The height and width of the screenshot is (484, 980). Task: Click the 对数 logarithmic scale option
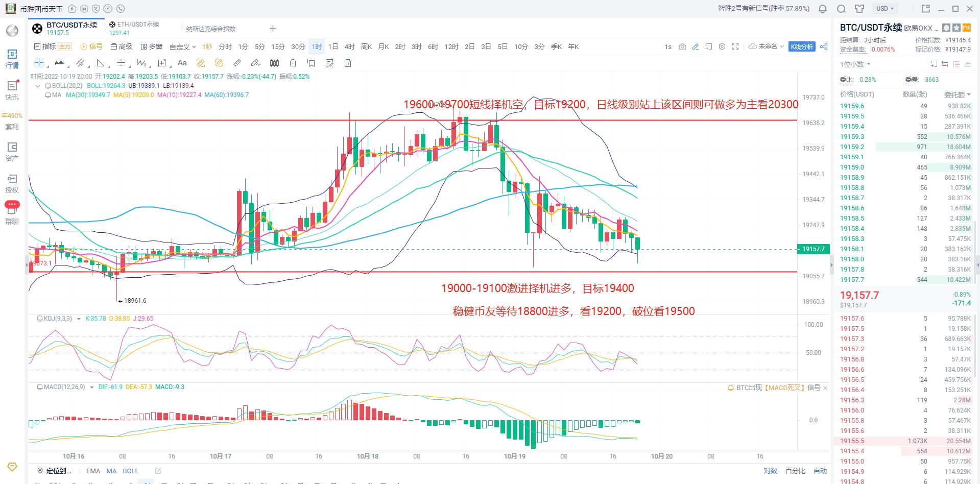[770, 471]
